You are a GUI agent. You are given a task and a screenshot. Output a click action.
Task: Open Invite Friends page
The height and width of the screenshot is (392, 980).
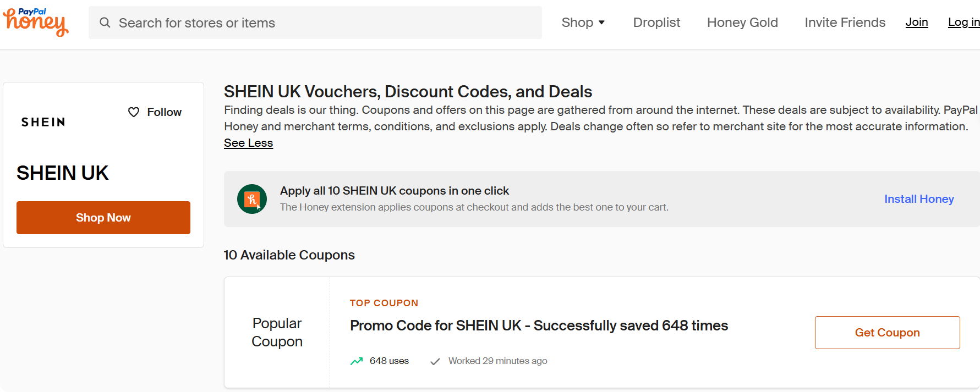pos(845,23)
